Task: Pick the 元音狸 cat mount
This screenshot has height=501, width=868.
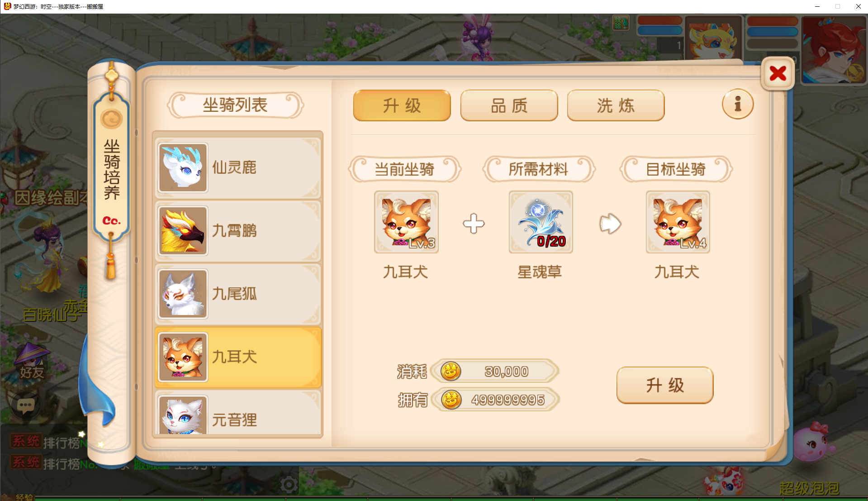Action: pos(238,414)
